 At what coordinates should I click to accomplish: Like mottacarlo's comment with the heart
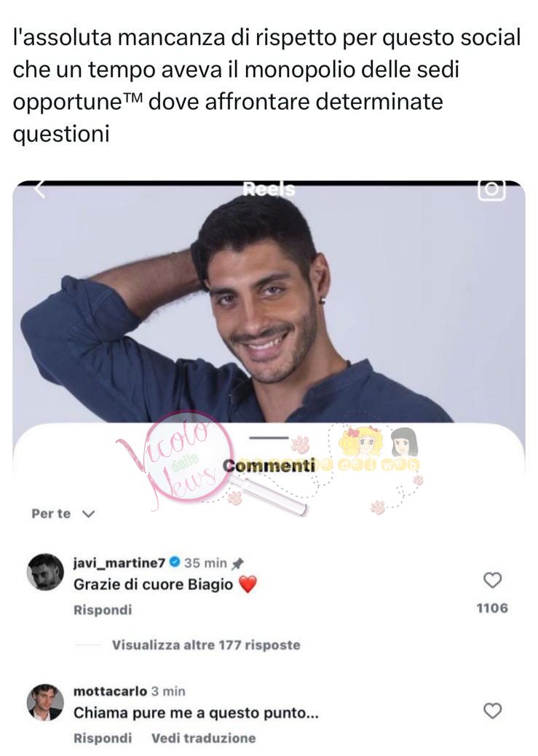click(492, 711)
